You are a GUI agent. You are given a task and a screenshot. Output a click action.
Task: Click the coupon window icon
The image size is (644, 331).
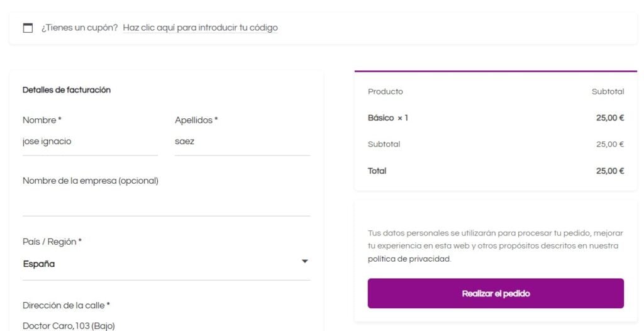click(x=28, y=28)
